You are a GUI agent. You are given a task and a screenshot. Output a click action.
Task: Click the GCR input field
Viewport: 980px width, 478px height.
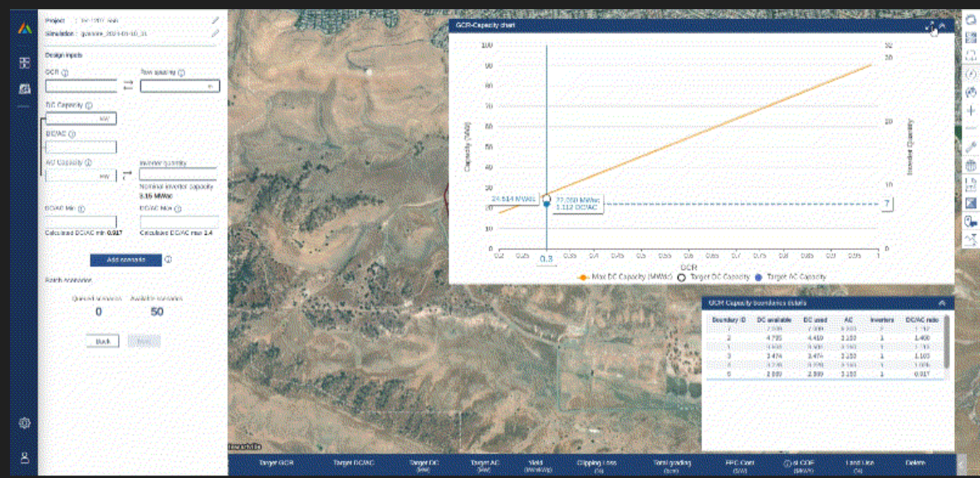pyautogui.click(x=81, y=85)
